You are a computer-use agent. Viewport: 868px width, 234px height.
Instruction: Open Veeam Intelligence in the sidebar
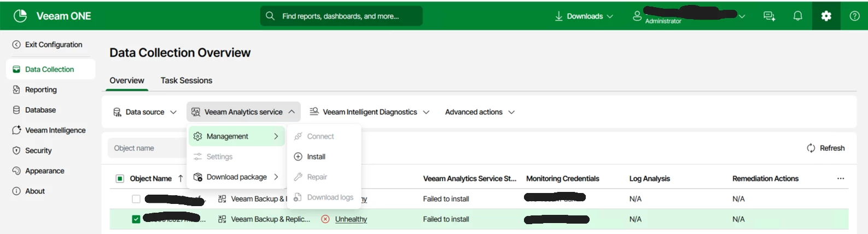coord(55,130)
